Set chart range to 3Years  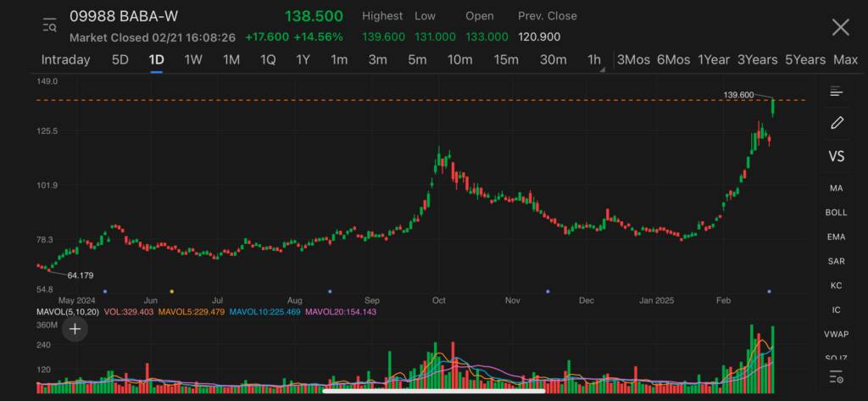click(757, 59)
